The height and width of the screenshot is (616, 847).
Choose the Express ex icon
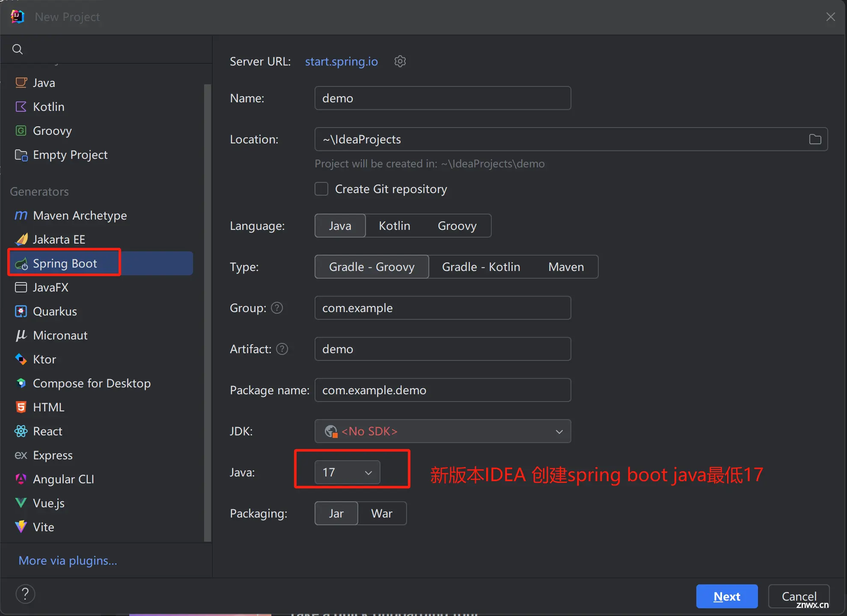[21, 455]
